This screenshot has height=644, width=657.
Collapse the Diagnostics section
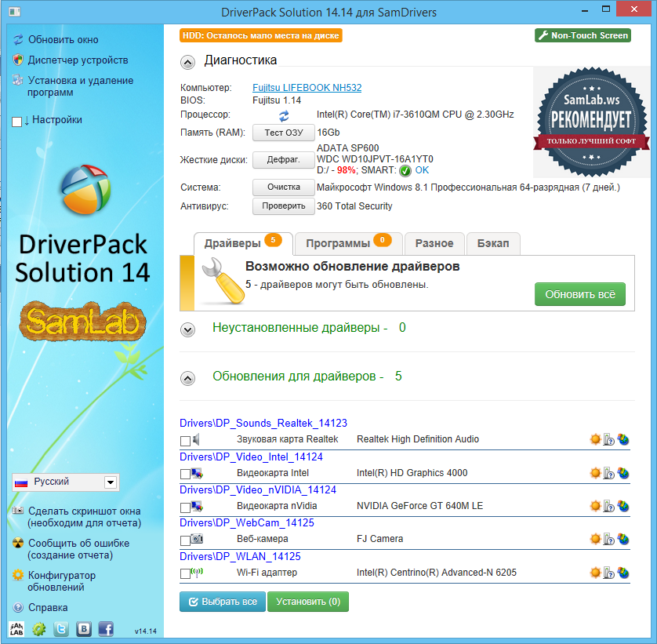tap(187, 62)
